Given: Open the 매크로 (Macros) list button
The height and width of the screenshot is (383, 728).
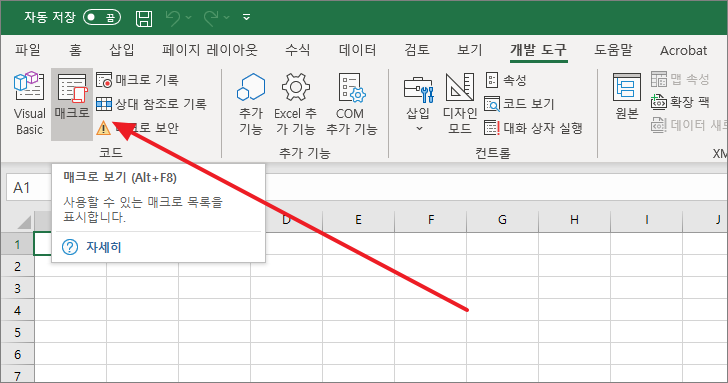Looking at the screenshot, I should (72, 104).
